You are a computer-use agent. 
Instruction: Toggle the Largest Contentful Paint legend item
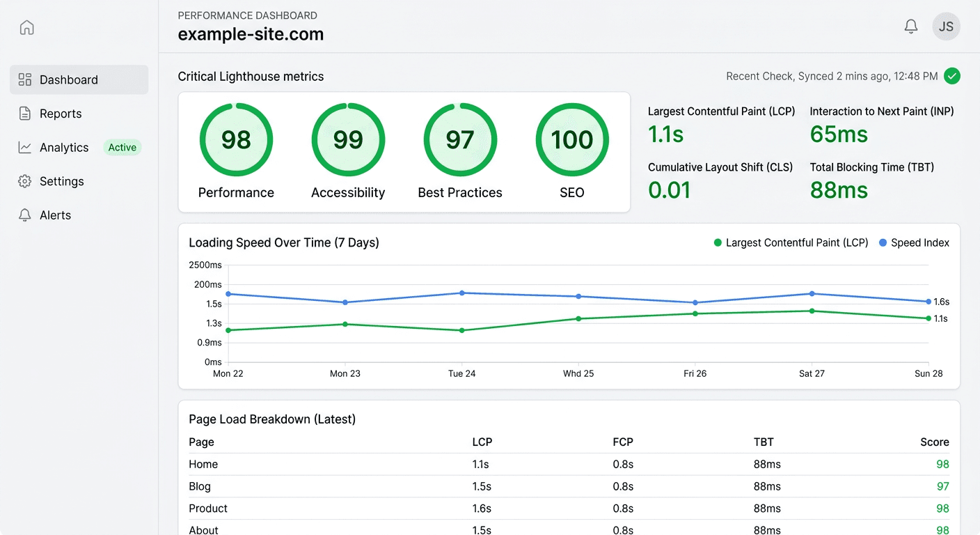[790, 242]
